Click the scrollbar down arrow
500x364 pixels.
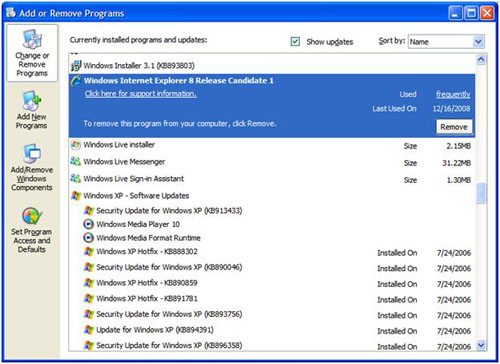[x=481, y=345]
